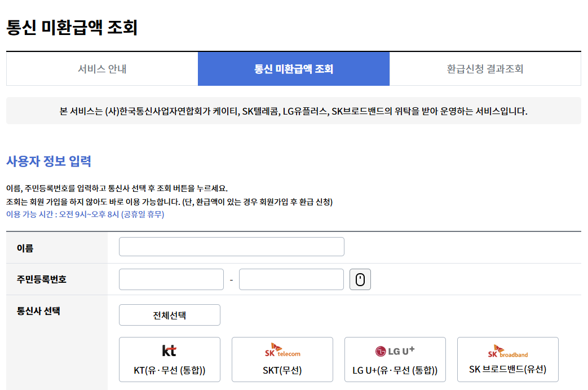
Task: Click the kt logo icon
Action: pos(169,350)
